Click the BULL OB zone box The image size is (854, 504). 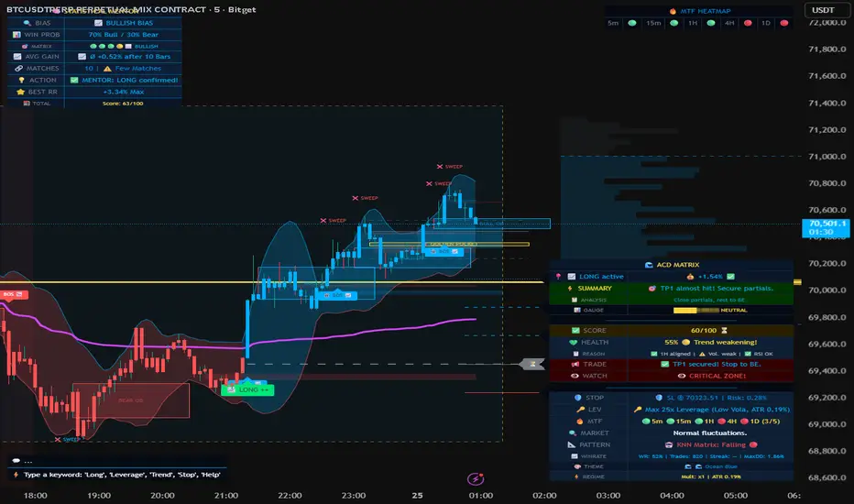coord(492,224)
